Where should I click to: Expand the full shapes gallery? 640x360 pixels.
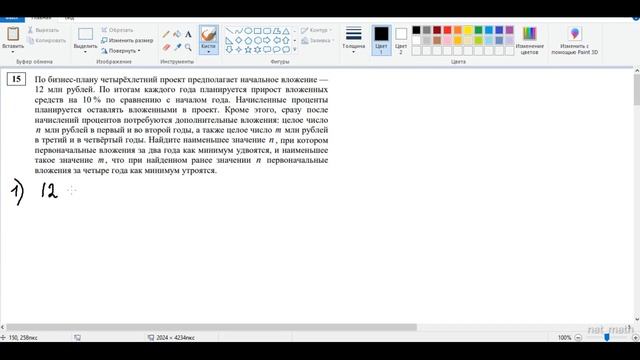coord(295,50)
